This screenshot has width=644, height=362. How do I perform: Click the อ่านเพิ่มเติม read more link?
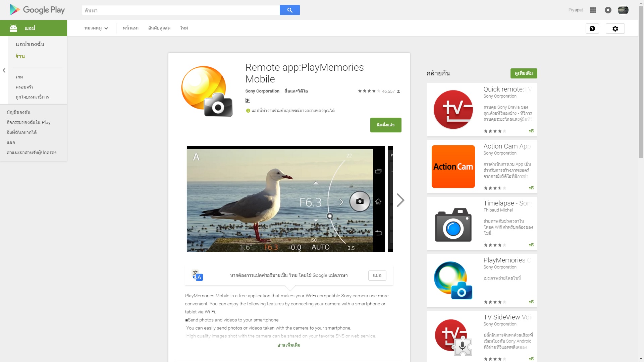click(x=288, y=345)
